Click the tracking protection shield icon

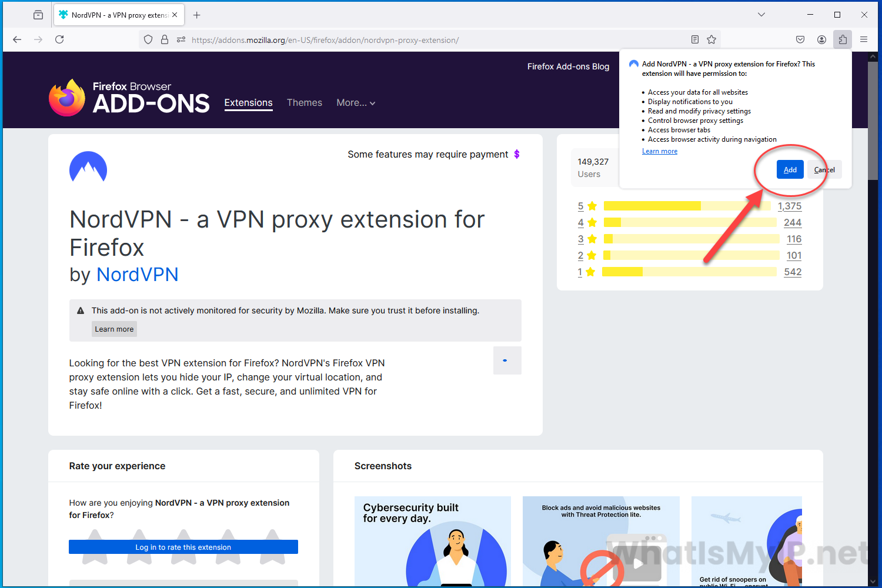(x=148, y=39)
